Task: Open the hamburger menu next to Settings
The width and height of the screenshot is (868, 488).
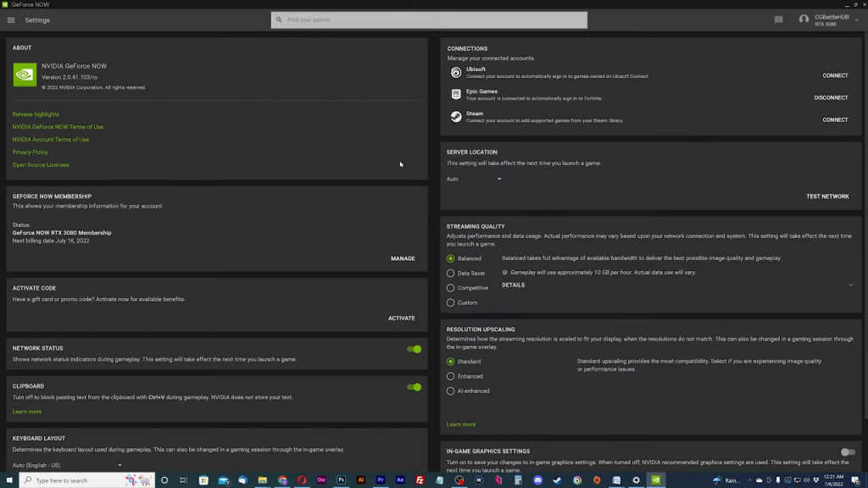Action: [11, 20]
